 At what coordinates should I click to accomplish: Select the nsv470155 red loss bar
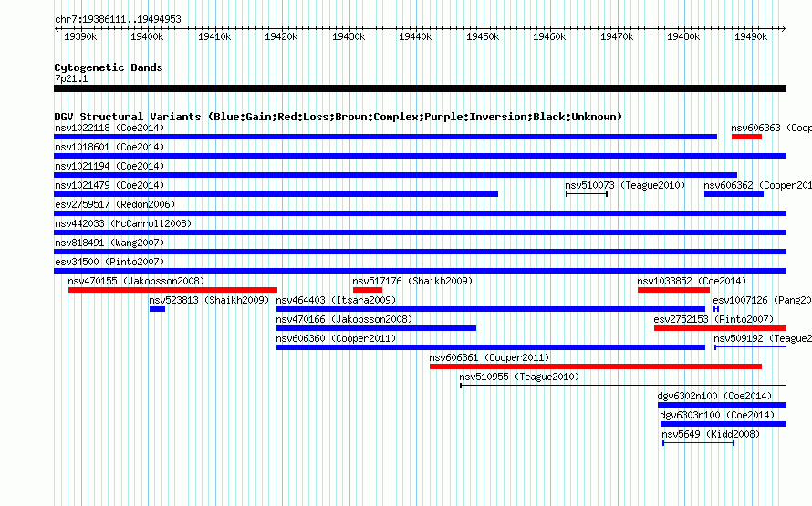pos(172,290)
